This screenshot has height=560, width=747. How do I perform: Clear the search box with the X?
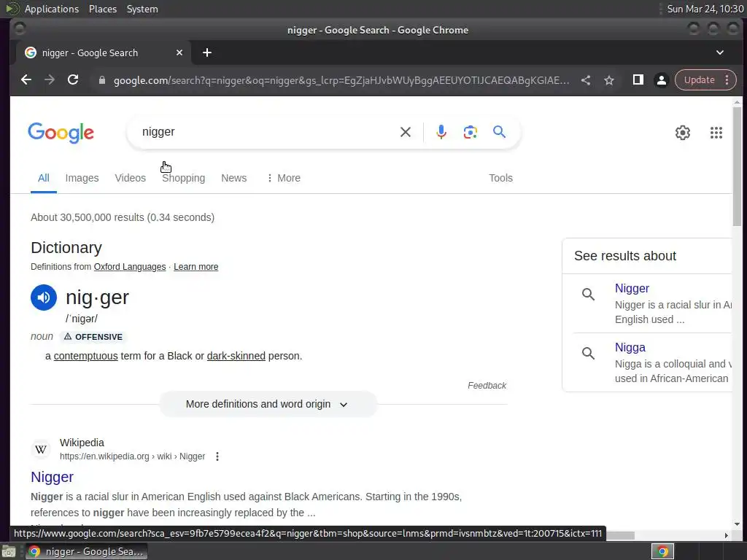coord(406,132)
